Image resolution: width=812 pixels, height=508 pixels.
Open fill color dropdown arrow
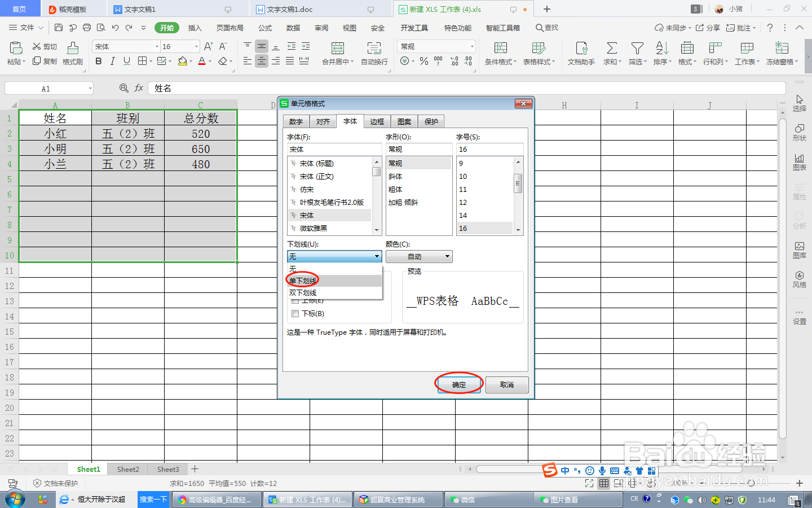click(191, 61)
